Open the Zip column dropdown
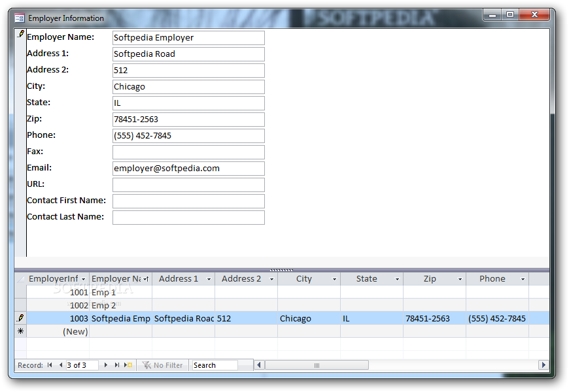 pos(460,279)
